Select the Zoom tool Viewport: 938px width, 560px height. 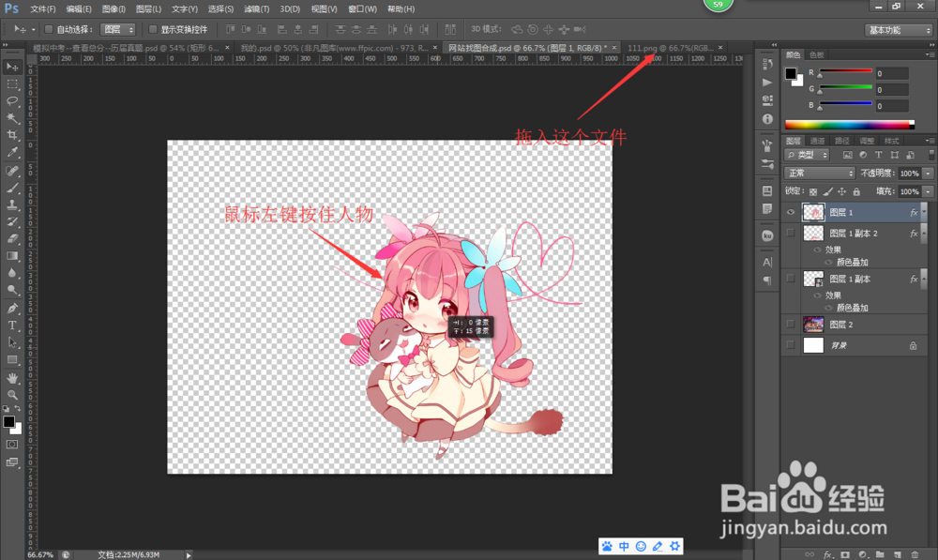(x=12, y=395)
